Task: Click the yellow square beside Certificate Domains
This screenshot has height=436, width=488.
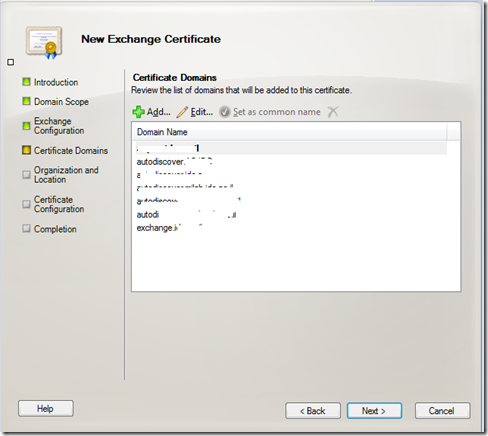Action: pos(26,150)
